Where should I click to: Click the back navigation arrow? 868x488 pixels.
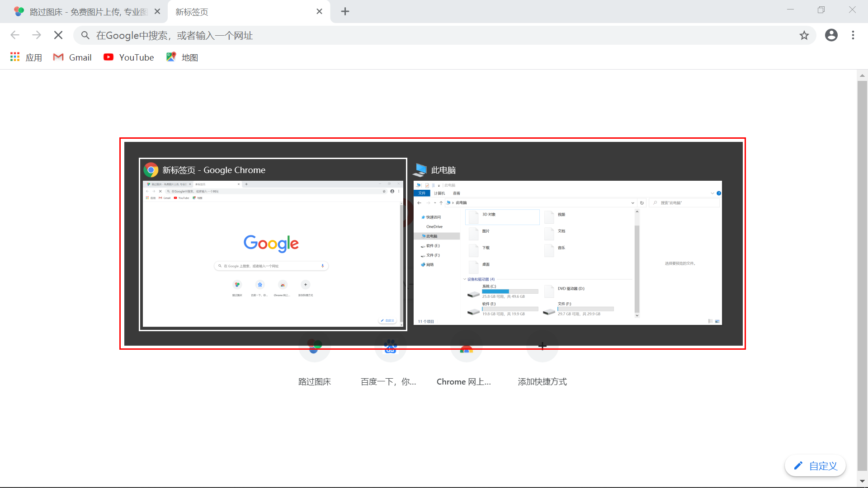click(15, 35)
